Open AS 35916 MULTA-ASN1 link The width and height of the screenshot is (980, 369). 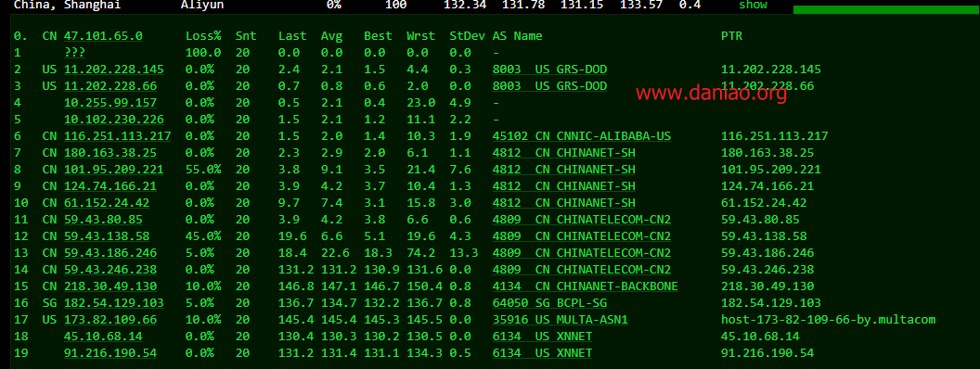(560, 320)
